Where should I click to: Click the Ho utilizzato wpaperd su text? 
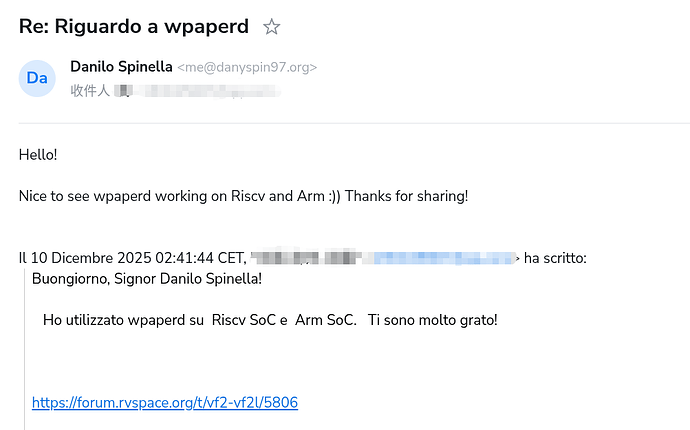(x=124, y=320)
